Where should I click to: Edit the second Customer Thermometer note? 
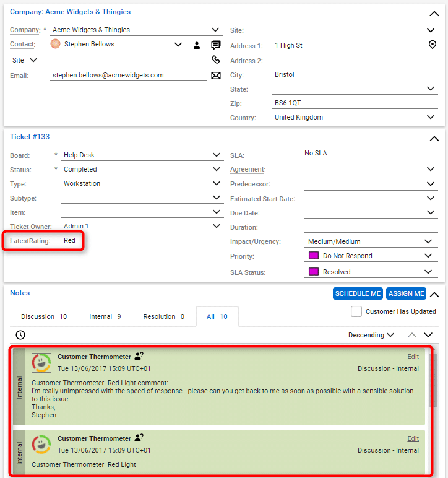413,438
